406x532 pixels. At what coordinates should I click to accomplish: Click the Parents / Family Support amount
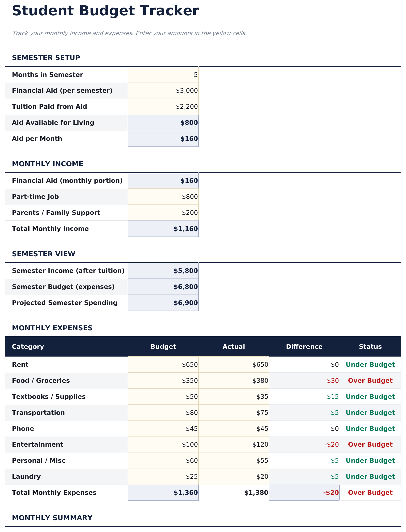[163, 213]
